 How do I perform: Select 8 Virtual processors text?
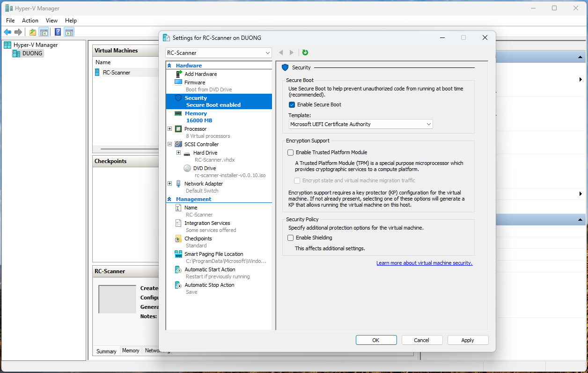pyautogui.click(x=208, y=136)
